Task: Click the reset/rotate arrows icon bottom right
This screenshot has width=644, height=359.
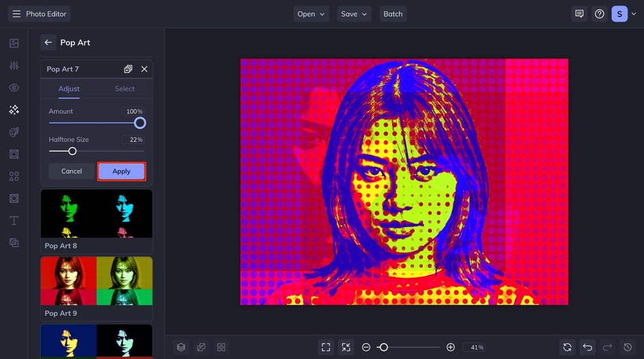Action: 567,347
